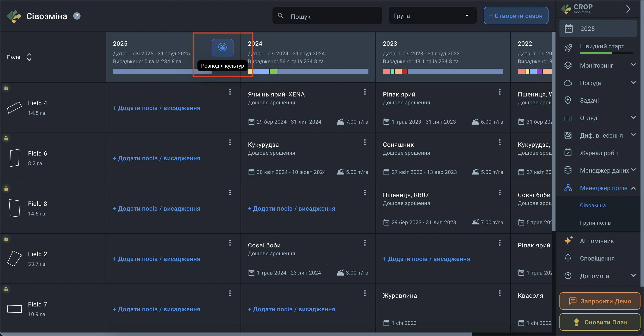The width and height of the screenshot is (644, 336).
Task: Open three-dot menu for Field 4 2024 crop
Action: click(x=365, y=92)
